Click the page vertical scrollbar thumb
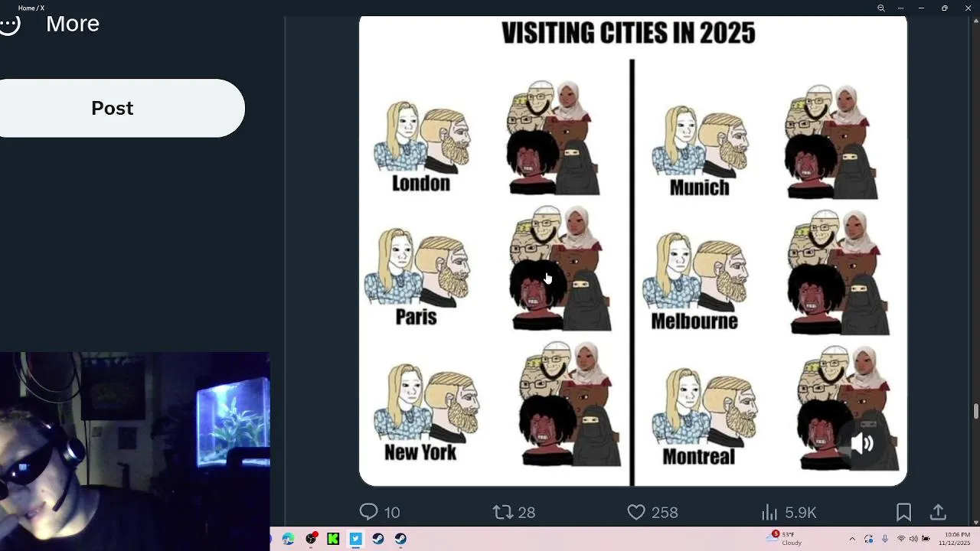The width and height of the screenshot is (980, 551). pyautogui.click(x=975, y=411)
